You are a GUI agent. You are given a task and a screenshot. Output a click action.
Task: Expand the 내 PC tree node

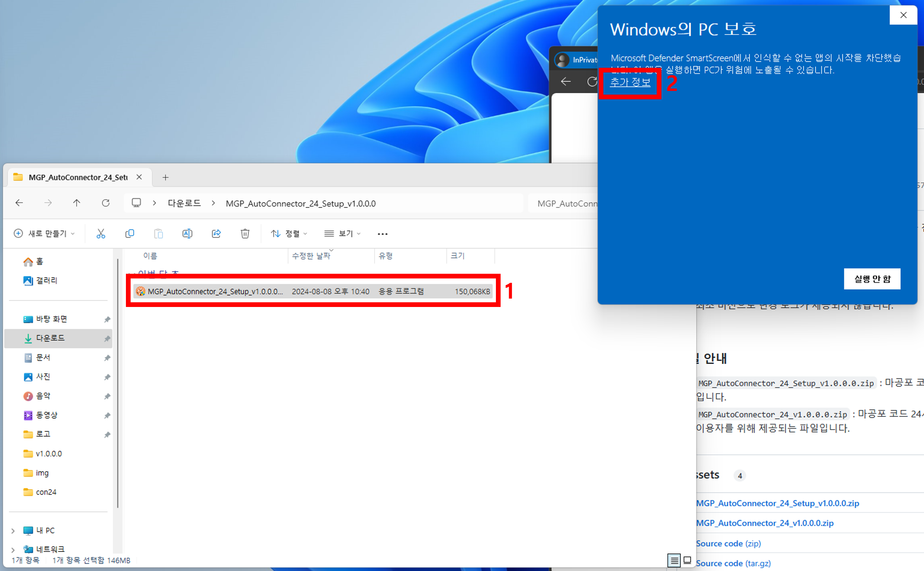tap(13, 531)
